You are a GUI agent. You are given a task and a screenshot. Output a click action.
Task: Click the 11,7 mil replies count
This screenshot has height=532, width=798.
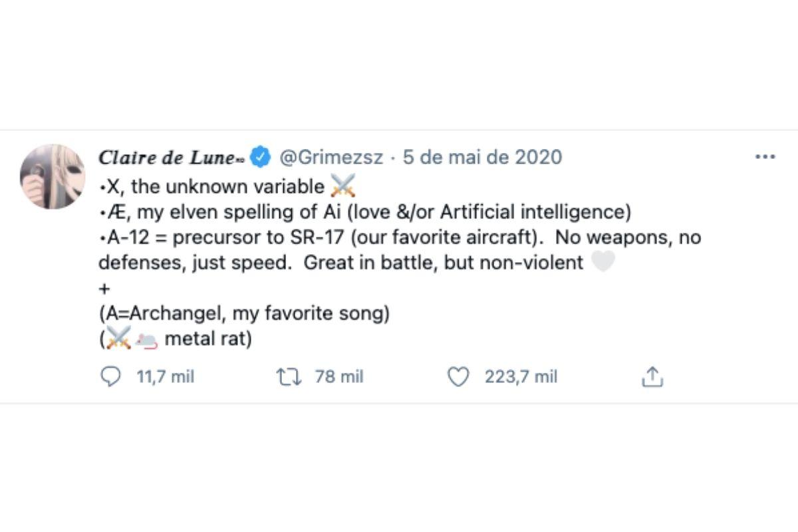pos(165,377)
